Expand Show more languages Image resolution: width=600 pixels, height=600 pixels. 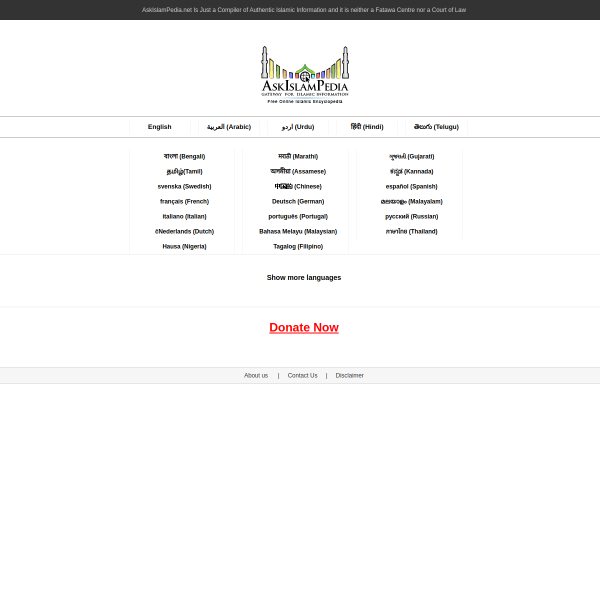[x=304, y=278]
